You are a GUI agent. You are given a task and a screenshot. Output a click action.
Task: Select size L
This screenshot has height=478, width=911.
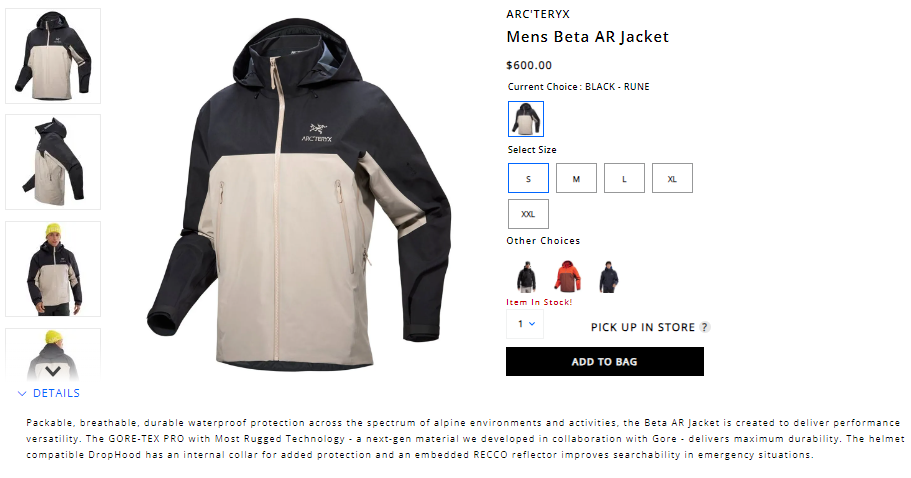coord(624,178)
